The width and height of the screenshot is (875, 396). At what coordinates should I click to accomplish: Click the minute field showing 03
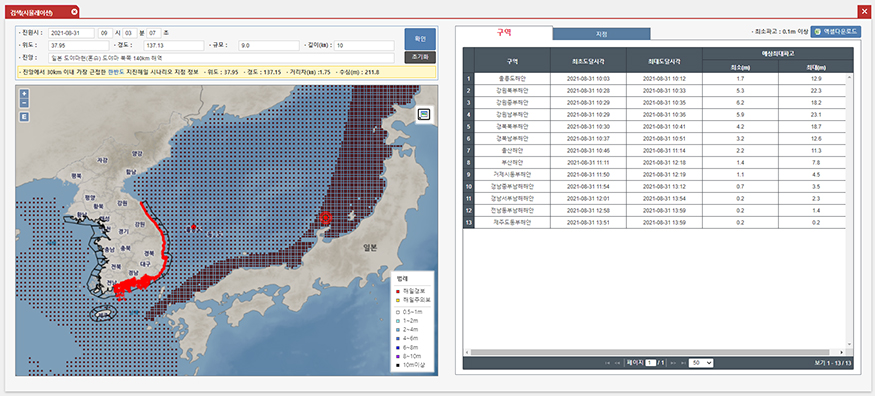click(x=130, y=33)
